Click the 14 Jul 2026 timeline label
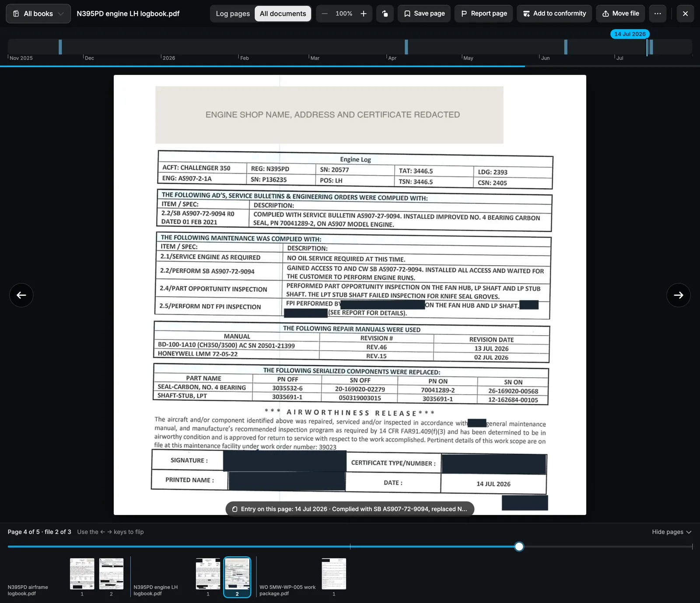700x603 pixels. [630, 34]
